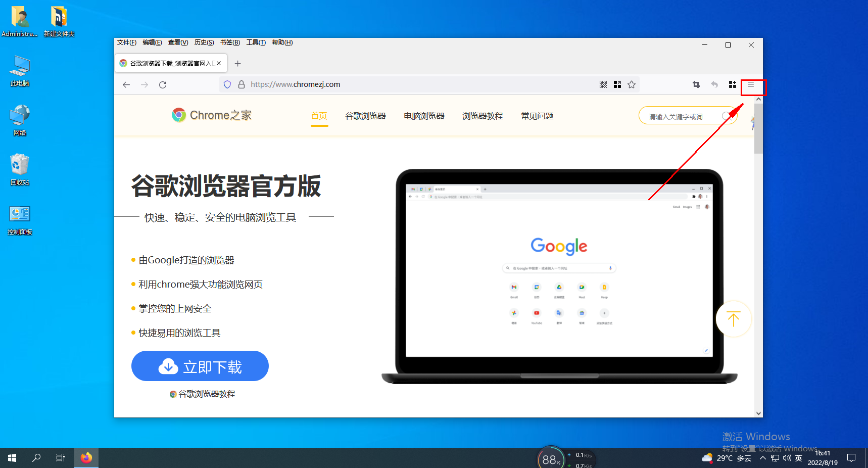Open the browser hamburger menu
The width and height of the screenshot is (868, 468).
click(751, 84)
